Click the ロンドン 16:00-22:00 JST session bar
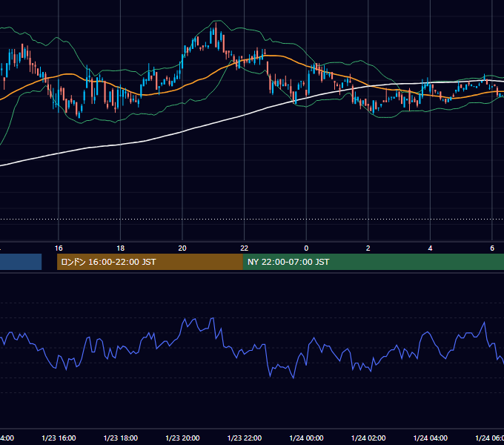This screenshot has width=504, height=445. (x=150, y=262)
